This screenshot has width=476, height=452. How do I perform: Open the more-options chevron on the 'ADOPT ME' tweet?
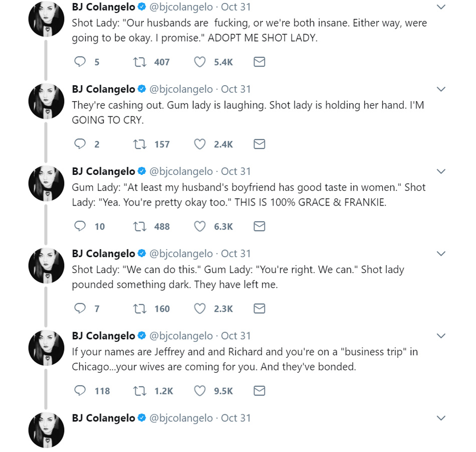[441, 7]
